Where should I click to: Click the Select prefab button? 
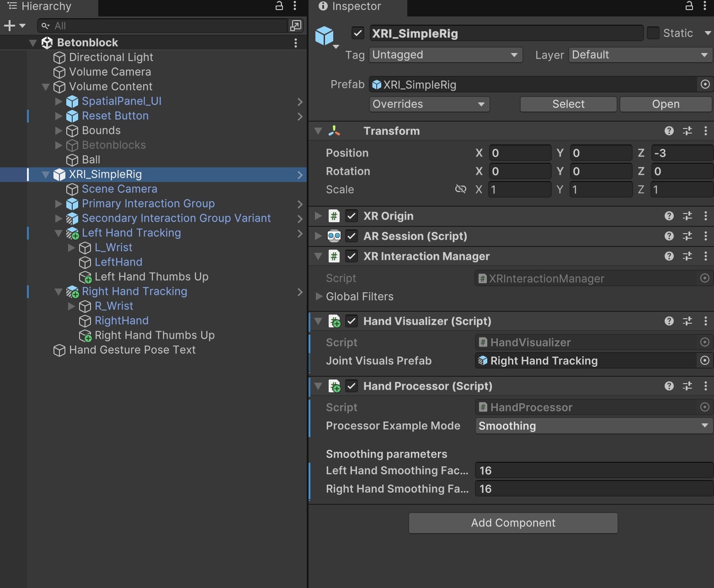point(568,104)
